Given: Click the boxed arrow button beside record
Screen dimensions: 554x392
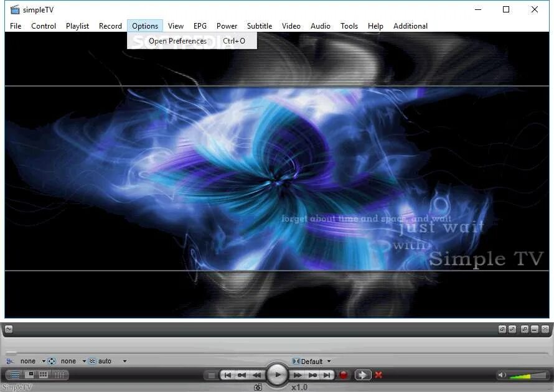Looking at the screenshot, I should 362,375.
